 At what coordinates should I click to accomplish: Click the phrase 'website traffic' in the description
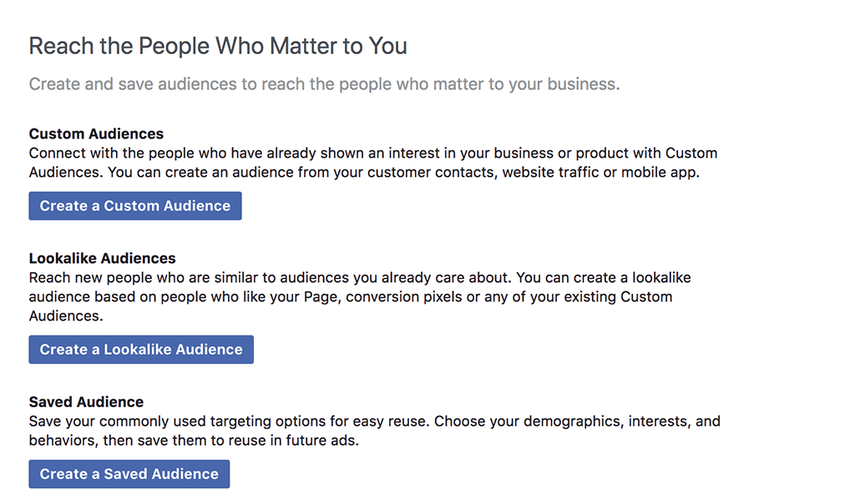(x=549, y=174)
